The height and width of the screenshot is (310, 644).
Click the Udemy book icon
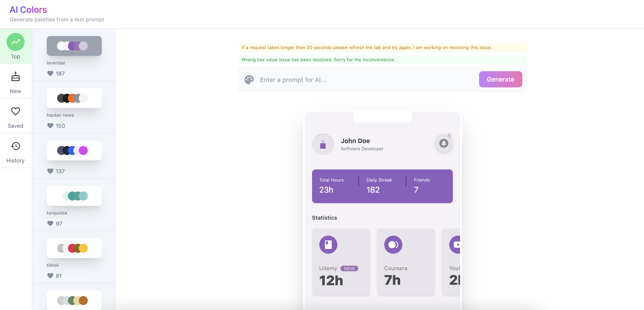[328, 245]
